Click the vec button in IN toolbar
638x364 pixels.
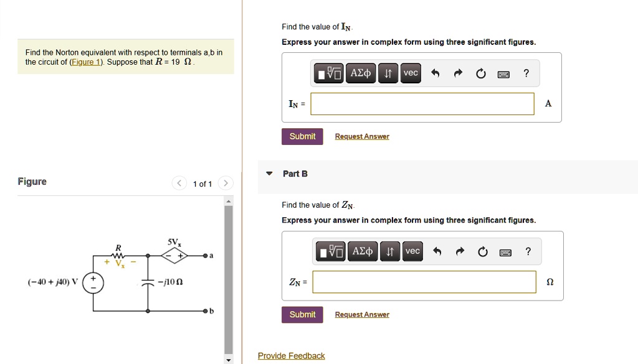click(411, 73)
